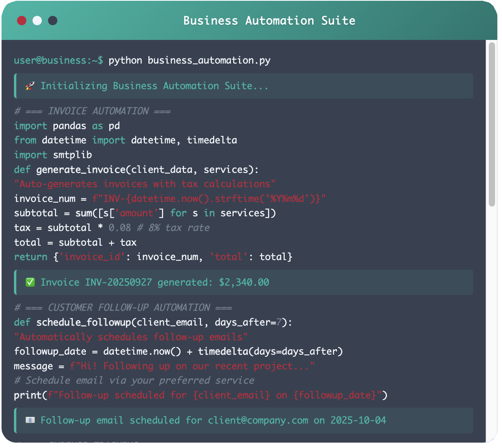Click the print Follow-up scheduled line
Viewport: 502px width, 448px height.
pyautogui.click(x=201, y=395)
